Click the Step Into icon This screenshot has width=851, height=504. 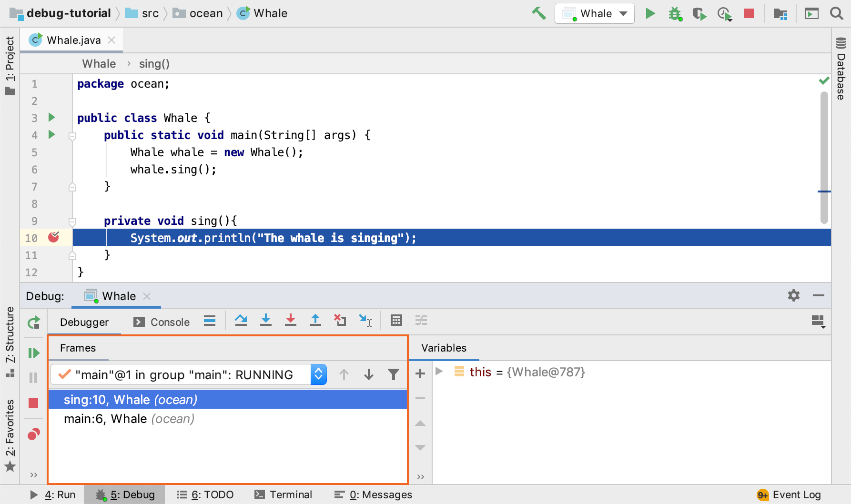266,321
